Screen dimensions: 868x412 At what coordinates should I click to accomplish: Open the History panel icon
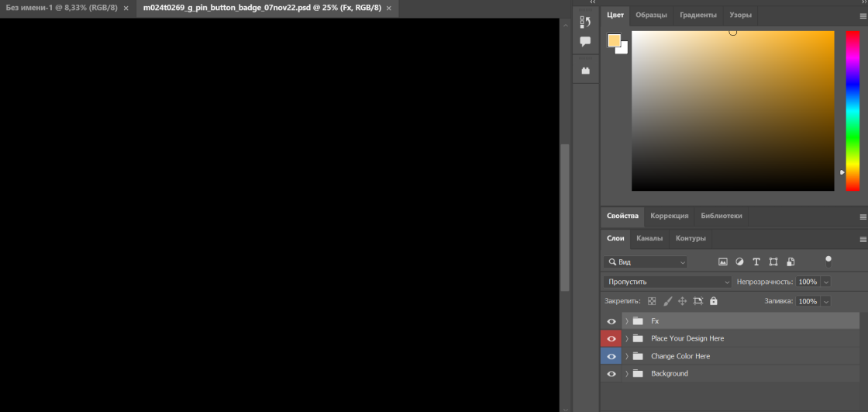tap(585, 23)
